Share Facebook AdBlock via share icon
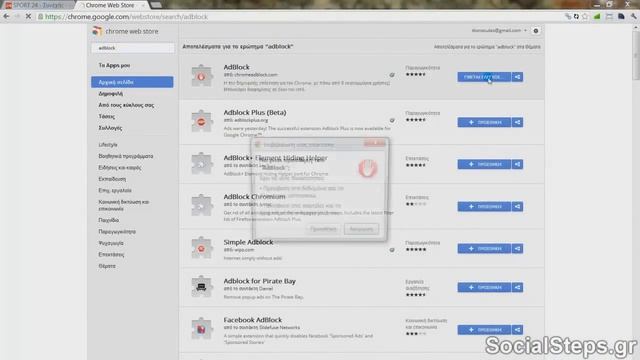Image resolution: width=640 pixels, height=360 pixels. pos(517,330)
